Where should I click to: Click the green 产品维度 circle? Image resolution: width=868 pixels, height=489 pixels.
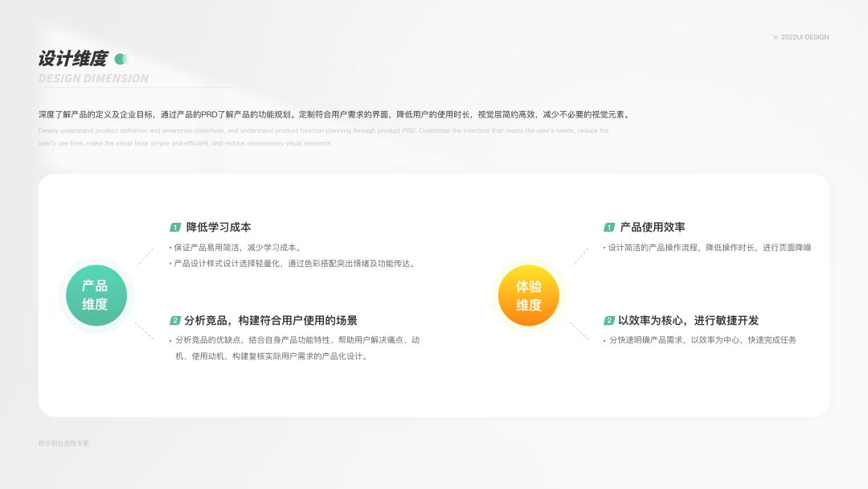(x=96, y=295)
